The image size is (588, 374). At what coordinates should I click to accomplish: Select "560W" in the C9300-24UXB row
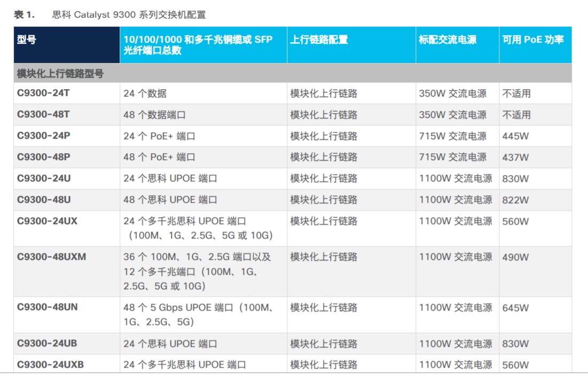pyautogui.click(x=515, y=365)
